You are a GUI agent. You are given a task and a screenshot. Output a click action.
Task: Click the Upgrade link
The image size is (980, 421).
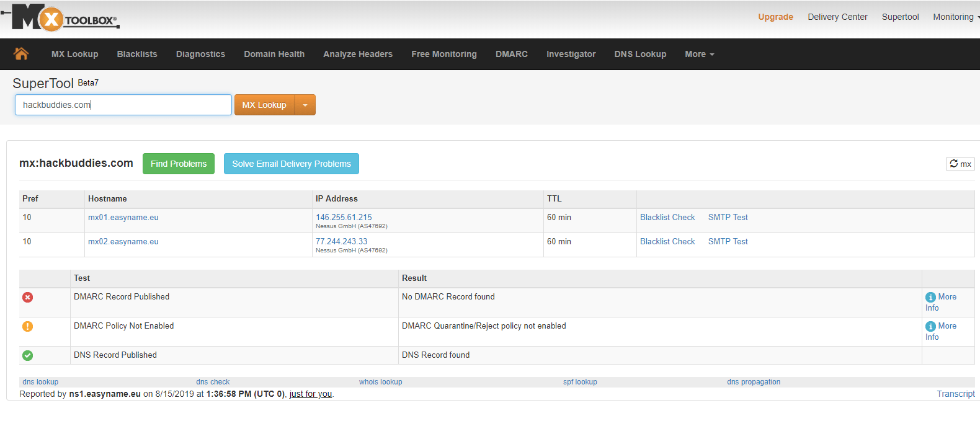[x=775, y=17]
